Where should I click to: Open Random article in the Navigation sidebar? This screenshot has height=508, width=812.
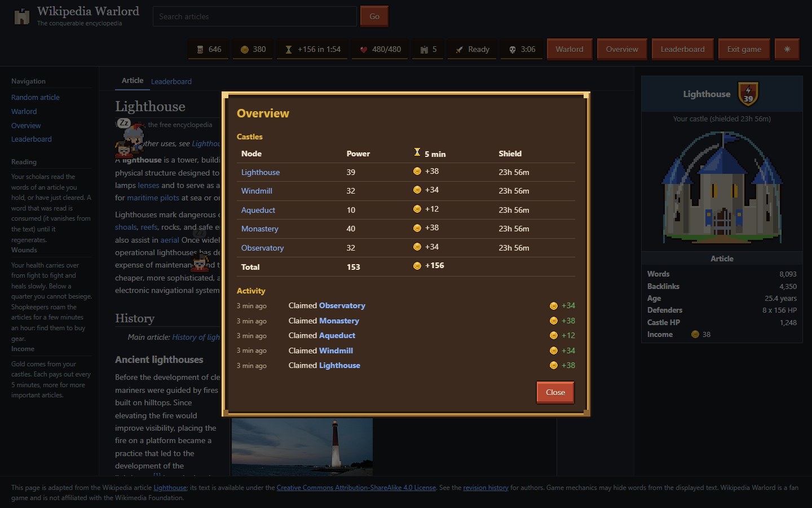click(36, 97)
